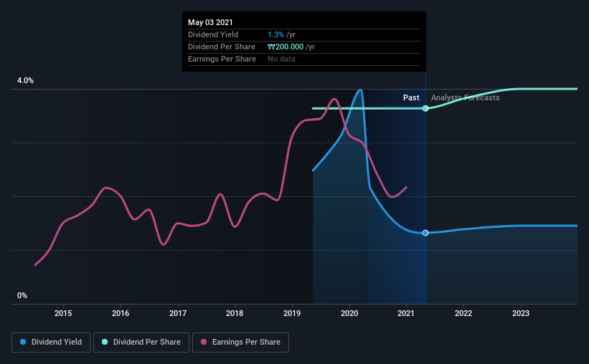The width and height of the screenshot is (589, 364).
Task: Click the 2015 x-axis label
Action: point(63,313)
